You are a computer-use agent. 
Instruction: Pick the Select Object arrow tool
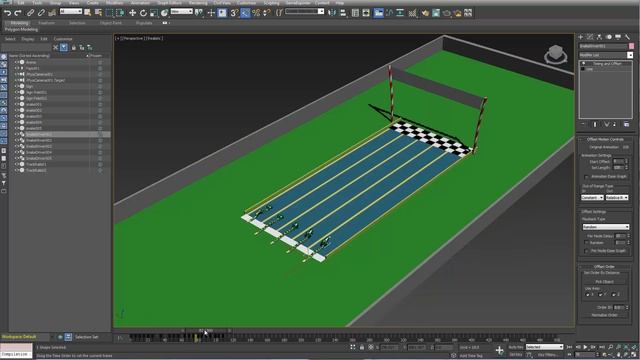tap(87, 13)
